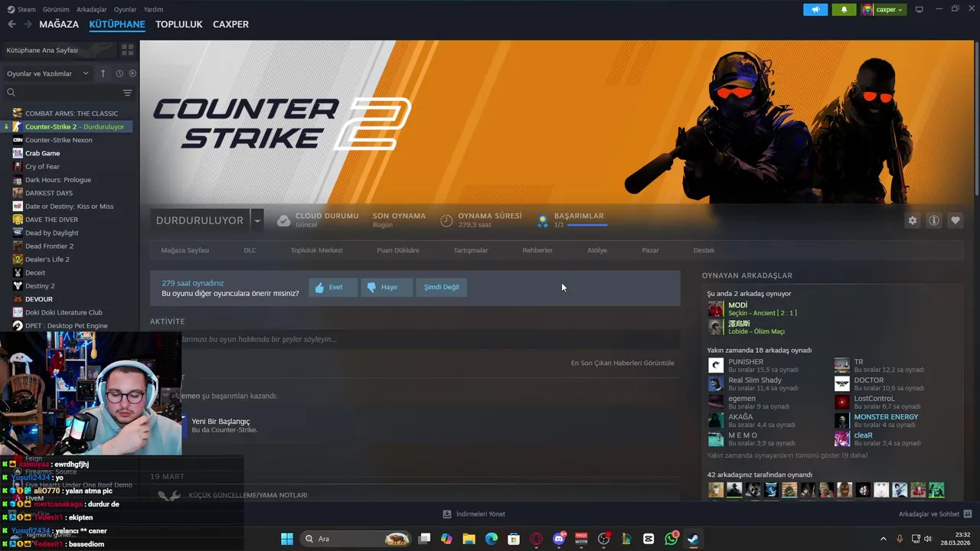
Task: Open friend PUNİSHER's entry
Action: [753, 365]
